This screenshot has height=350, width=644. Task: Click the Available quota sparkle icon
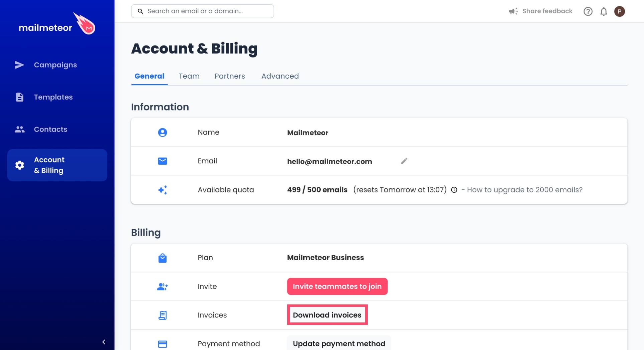[163, 190]
